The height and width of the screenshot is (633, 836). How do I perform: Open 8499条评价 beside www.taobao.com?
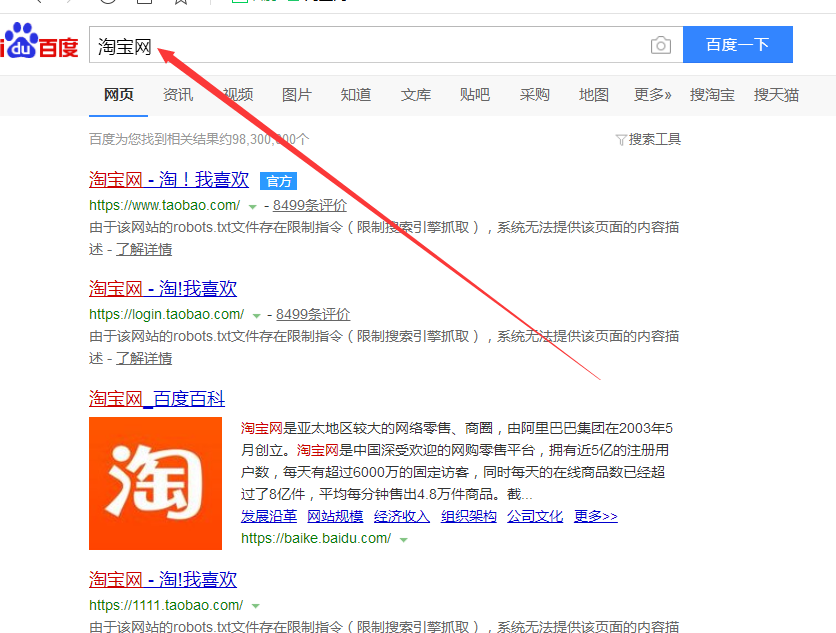[x=310, y=205]
